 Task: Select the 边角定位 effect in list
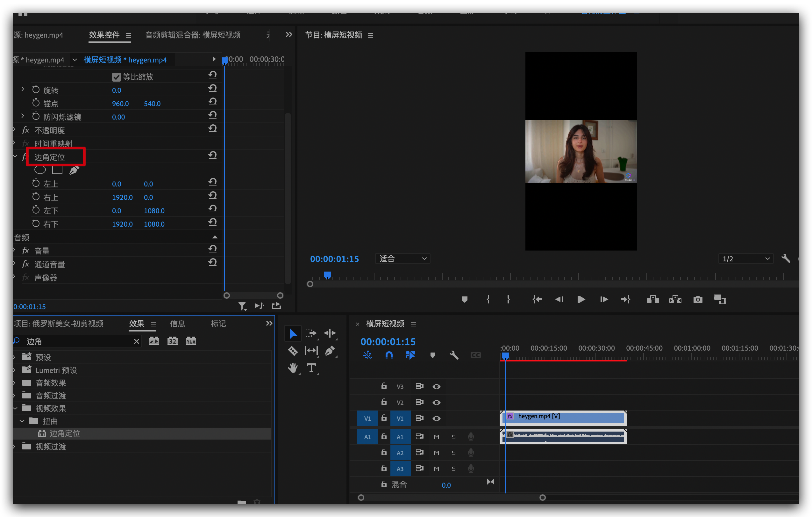tap(65, 433)
